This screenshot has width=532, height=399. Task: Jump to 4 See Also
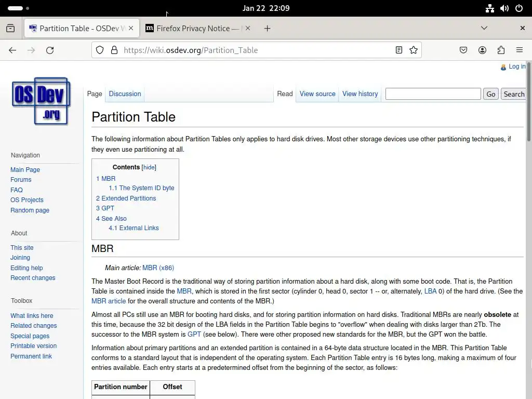[111, 219]
